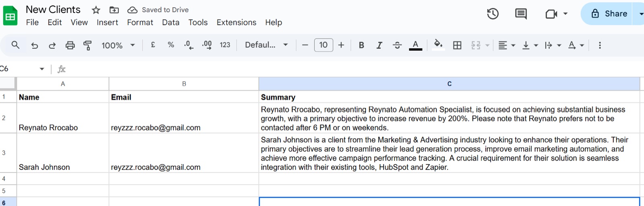
Task: Format as percent
Action: pyautogui.click(x=171, y=45)
